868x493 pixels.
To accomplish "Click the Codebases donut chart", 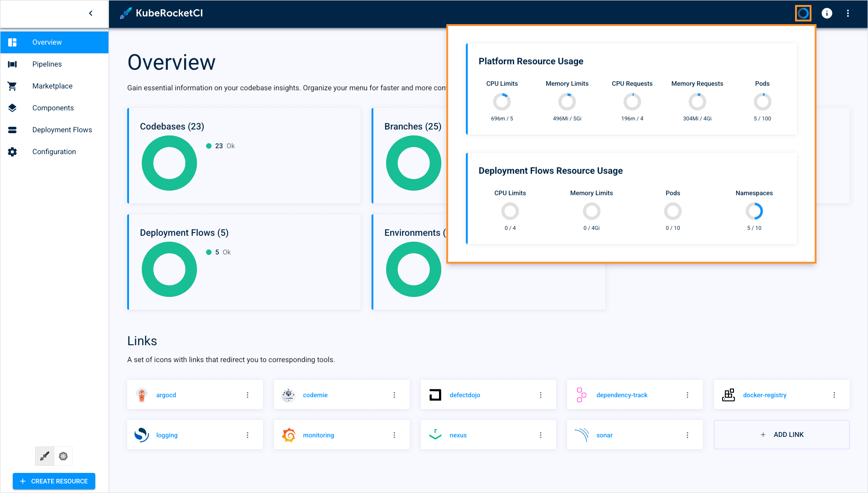I will point(169,163).
